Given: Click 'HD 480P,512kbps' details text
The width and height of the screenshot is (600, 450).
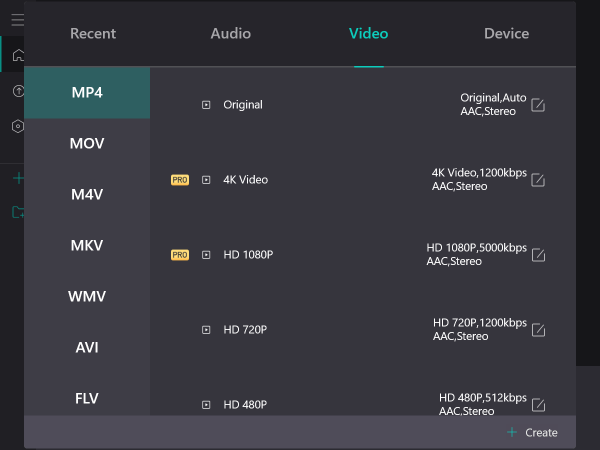Looking at the screenshot, I should click(483, 398).
